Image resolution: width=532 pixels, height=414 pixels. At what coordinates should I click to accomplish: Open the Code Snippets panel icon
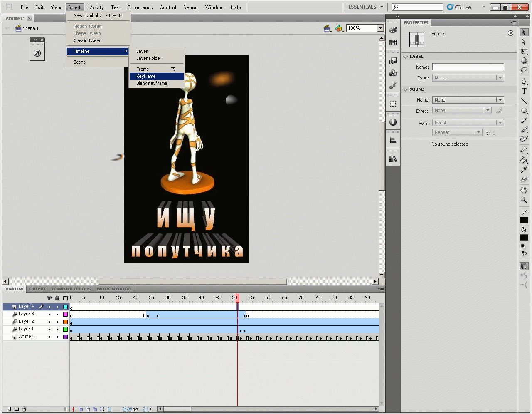393,61
